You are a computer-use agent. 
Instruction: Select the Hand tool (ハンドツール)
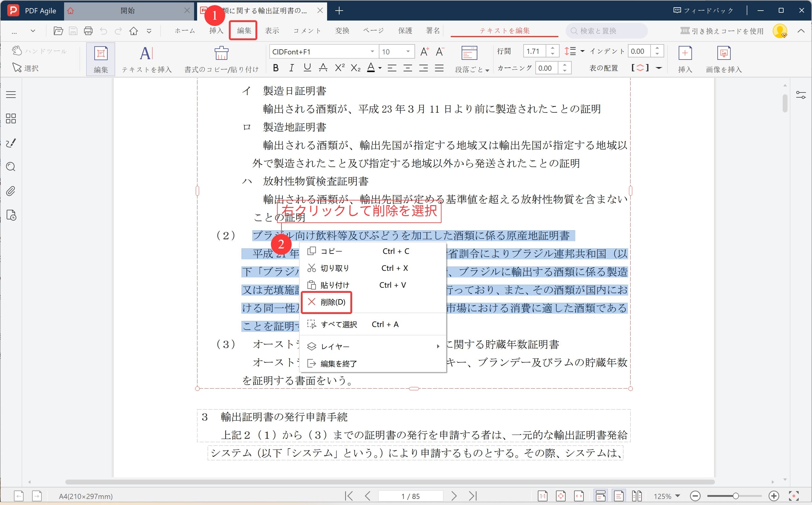click(40, 51)
